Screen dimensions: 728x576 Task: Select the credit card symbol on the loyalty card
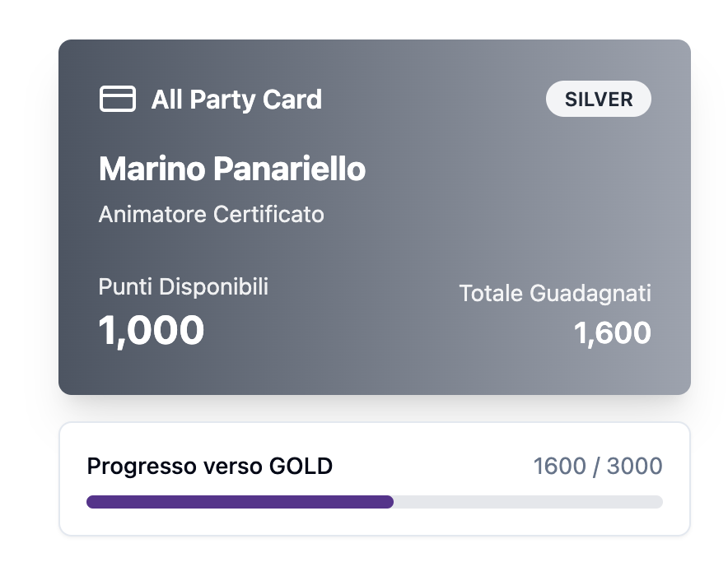[117, 99]
